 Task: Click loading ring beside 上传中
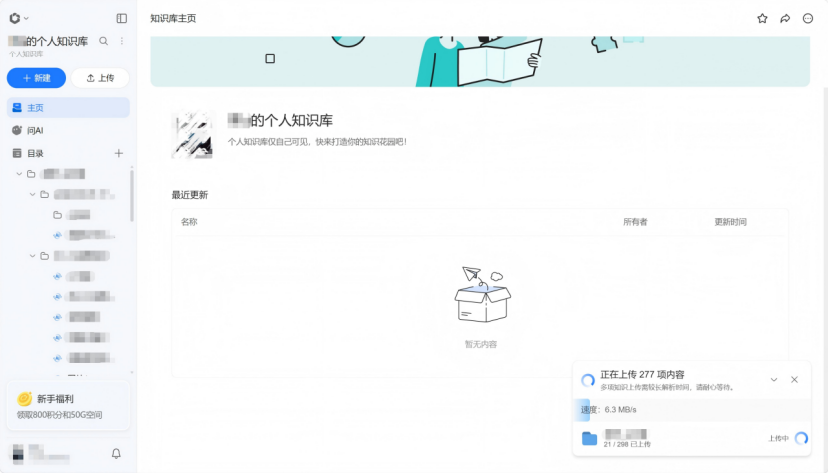[x=802, y=438]
